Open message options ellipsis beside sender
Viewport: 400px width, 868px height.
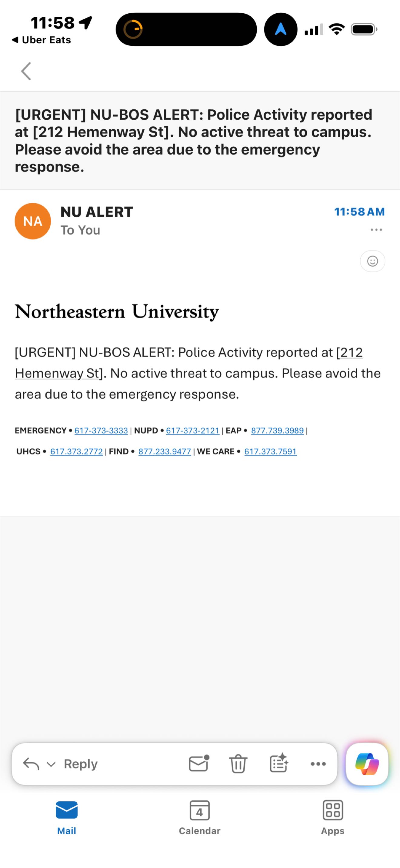point(376,230)
